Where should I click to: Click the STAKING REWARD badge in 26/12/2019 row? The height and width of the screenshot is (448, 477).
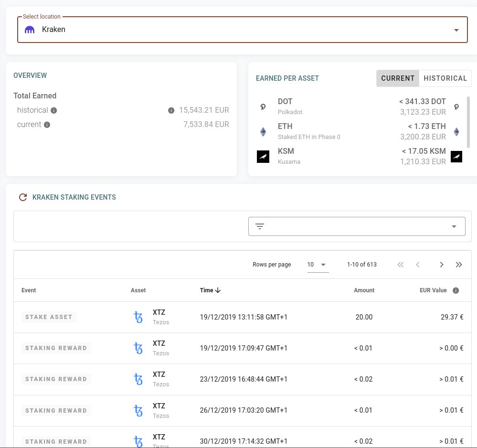click(56, 411)
